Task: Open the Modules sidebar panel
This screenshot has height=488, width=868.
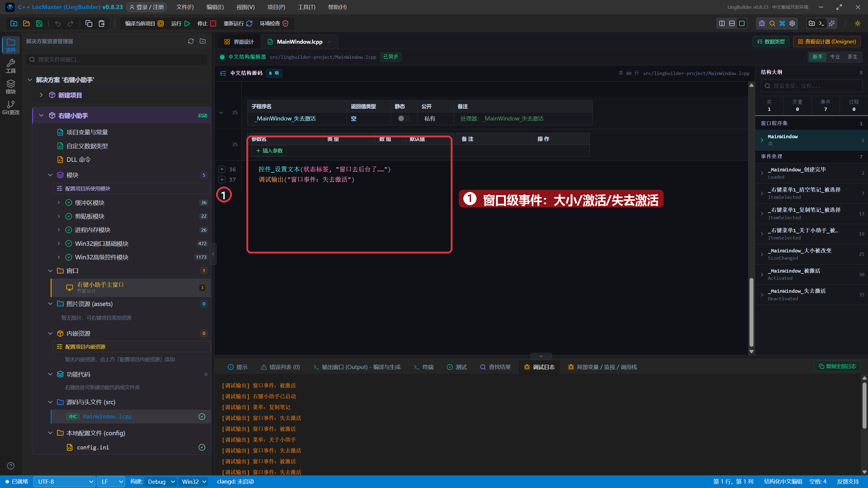Action: coord(11,87)
